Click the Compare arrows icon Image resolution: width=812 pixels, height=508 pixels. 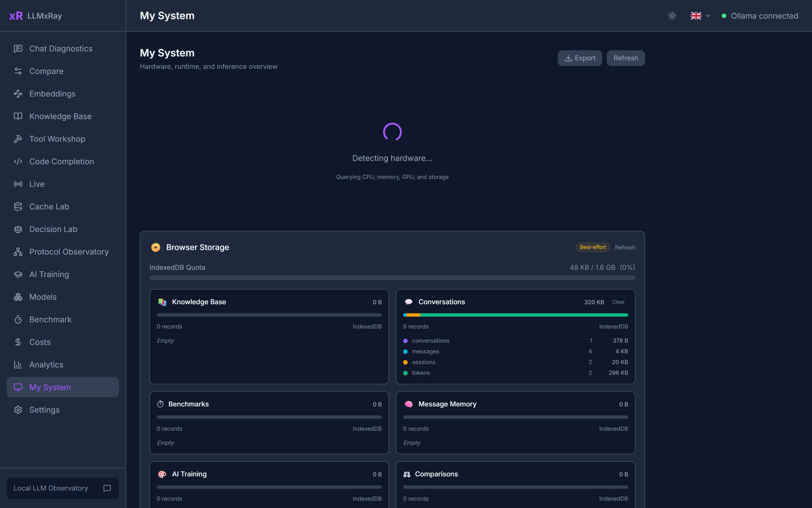click(x=18, y=71)
